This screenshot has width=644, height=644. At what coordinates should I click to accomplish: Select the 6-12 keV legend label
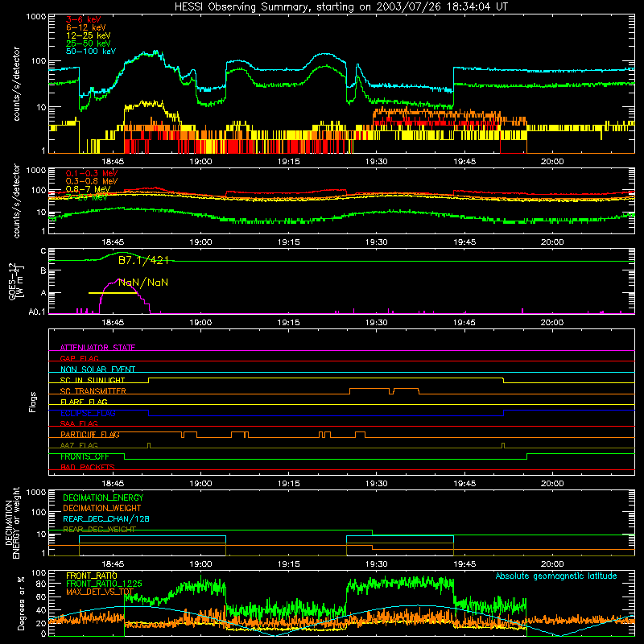(x=86, y=27)
